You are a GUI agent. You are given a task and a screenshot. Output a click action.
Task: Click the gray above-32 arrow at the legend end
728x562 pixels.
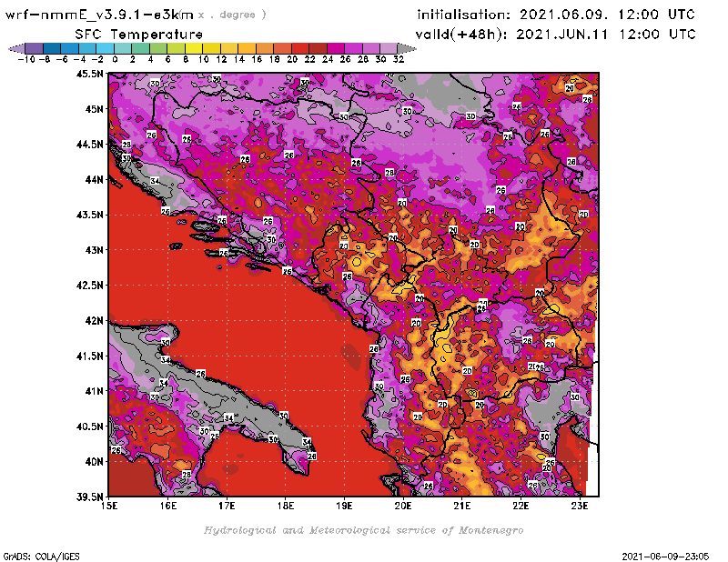click(x=407, y=48)
